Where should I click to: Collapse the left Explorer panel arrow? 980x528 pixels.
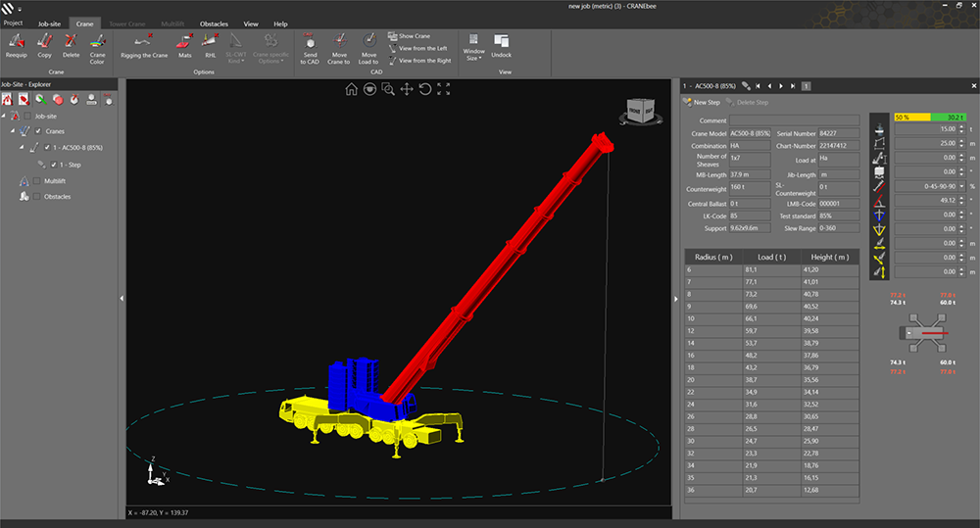click(x=122, y=299)
